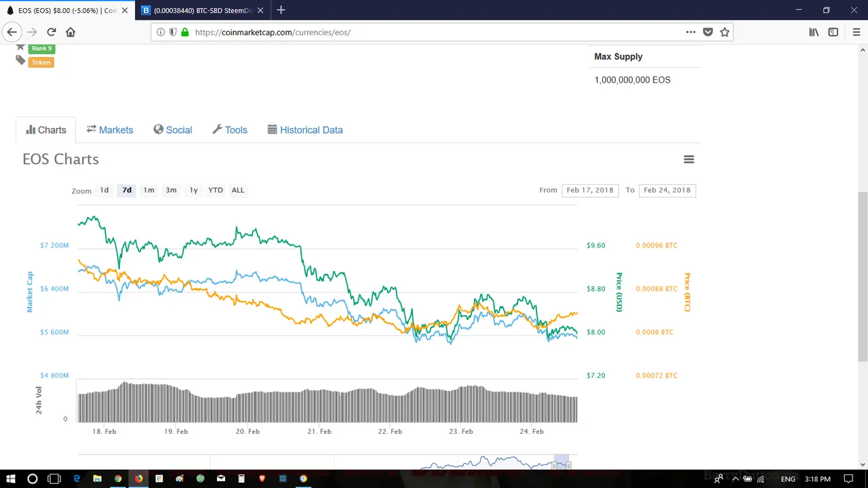868x488 pixels.
Task: Open Calculator from taskbar
Action: click(x=241, y=479)
